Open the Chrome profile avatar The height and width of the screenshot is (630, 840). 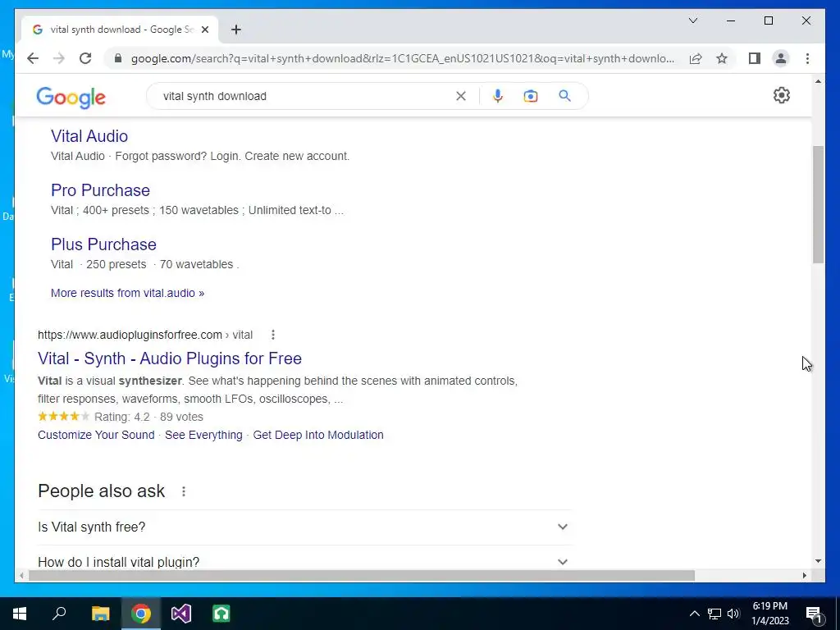coord(781,58)
